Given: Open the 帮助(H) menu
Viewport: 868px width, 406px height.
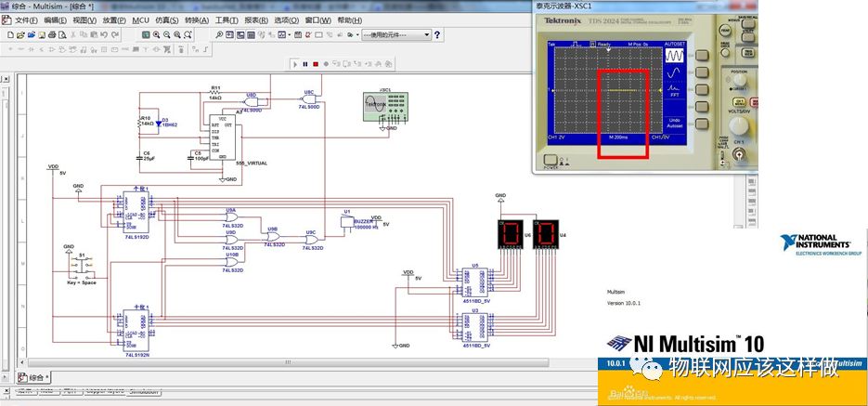Looking at the screenshot, I should (x=349, y=20).
